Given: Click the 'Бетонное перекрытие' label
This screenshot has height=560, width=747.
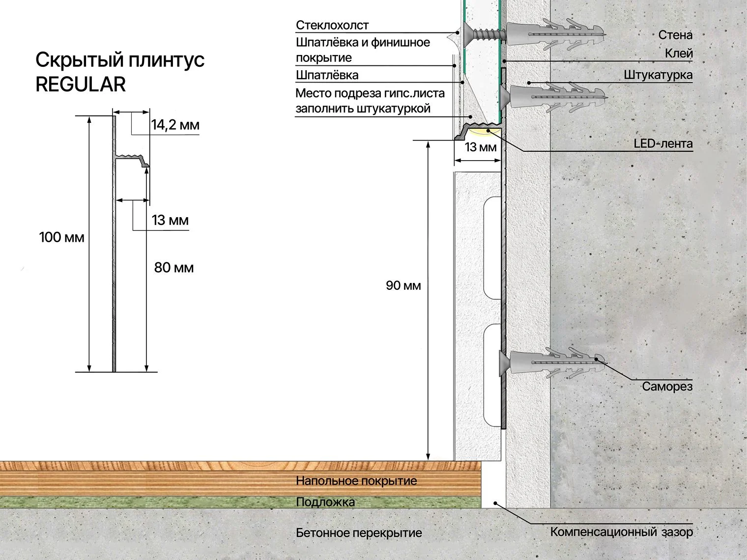Looking at the screenshot, I should pyautogui.click(x=359, y=533).
